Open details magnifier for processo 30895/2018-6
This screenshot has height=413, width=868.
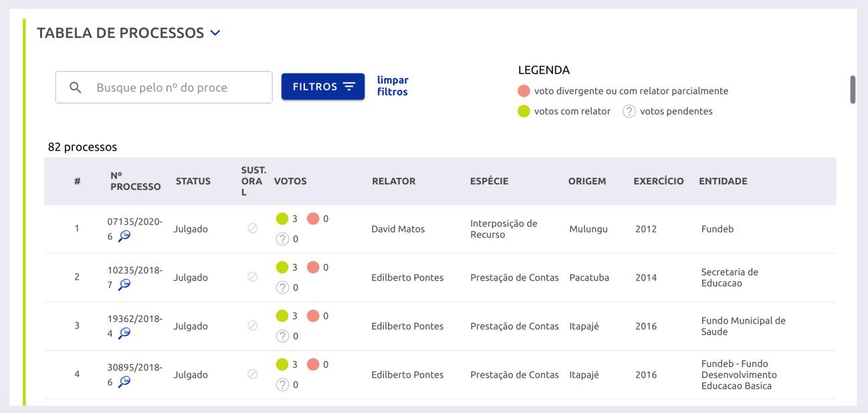pos(124,382)
